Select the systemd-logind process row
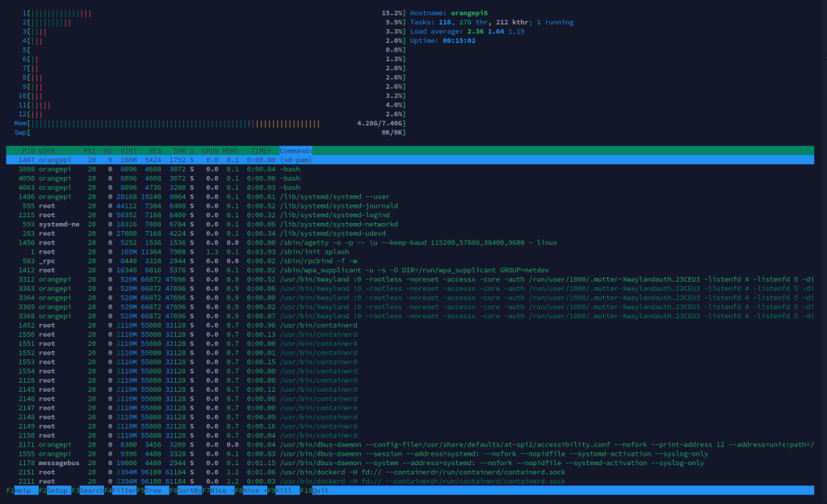827x504 pixels. coord(409,215)
